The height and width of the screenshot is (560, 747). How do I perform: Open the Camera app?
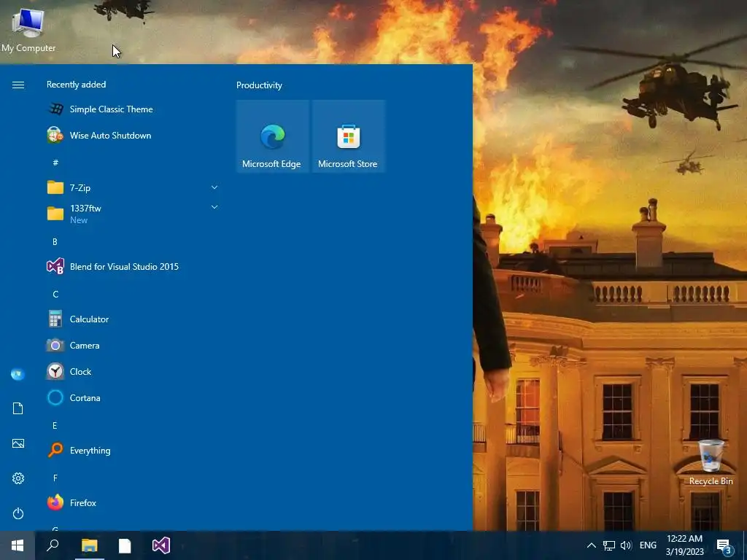133,345
